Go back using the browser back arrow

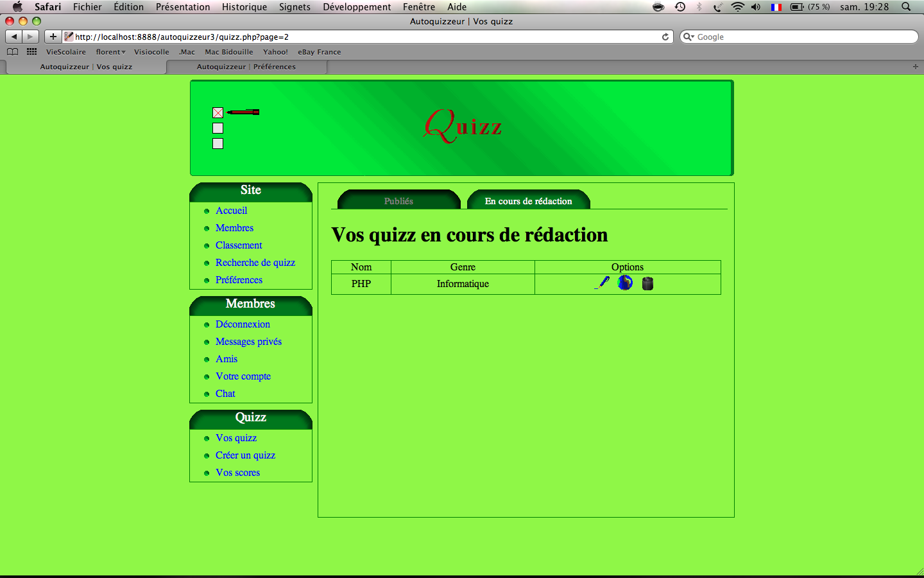[14, 37]
